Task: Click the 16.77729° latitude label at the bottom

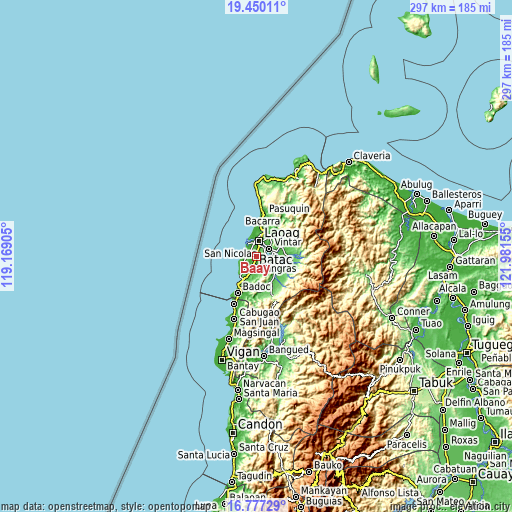Action: (257, 505)
